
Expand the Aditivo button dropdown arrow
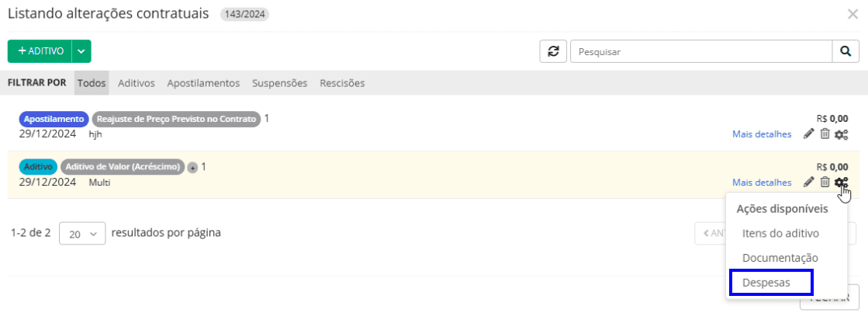point(81,51)
